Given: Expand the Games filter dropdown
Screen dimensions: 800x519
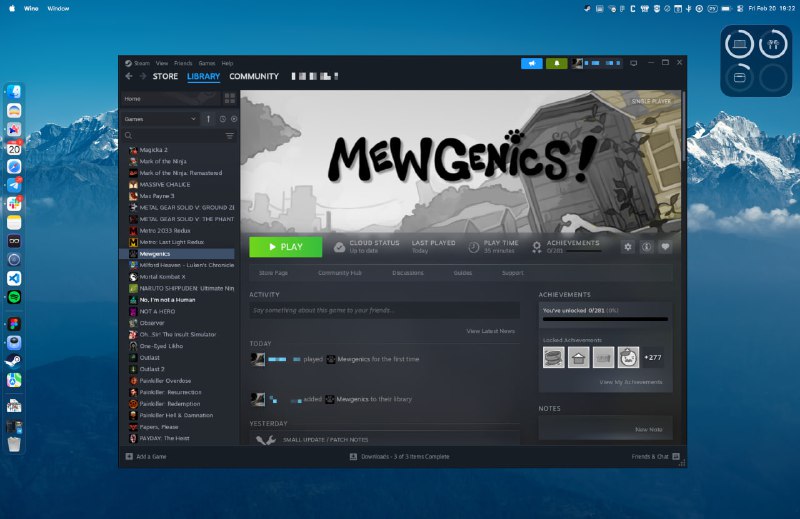Looking at the screenshot, I should click(160, 119).
